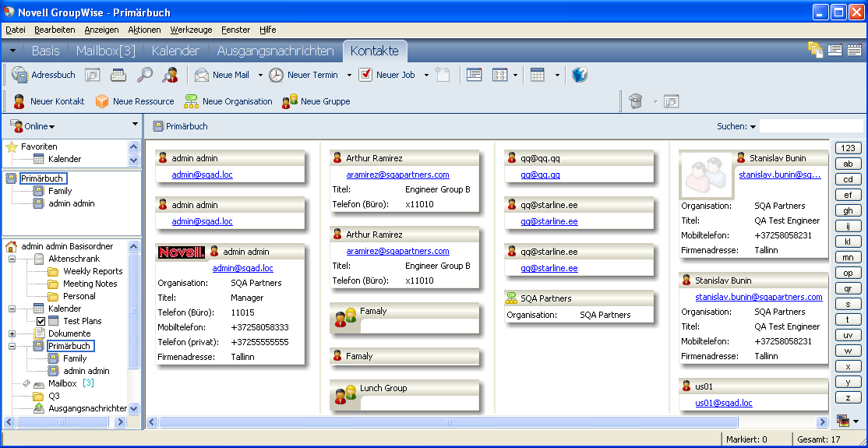Click aramirez@sqapartners.com link in first Arthur card
Viewport: 868px width, 448px height.
tap(397, 175)
